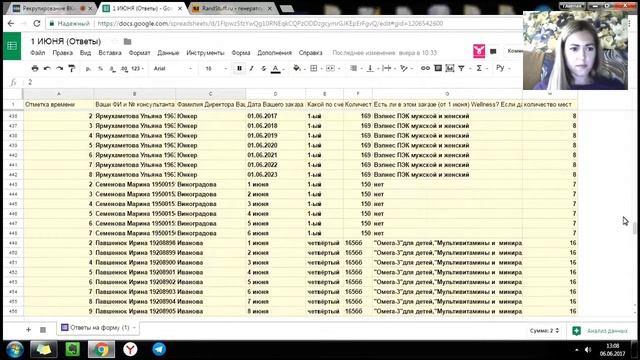640x360 pixels.
Task: Undo the last action
Action: [47, 68]
